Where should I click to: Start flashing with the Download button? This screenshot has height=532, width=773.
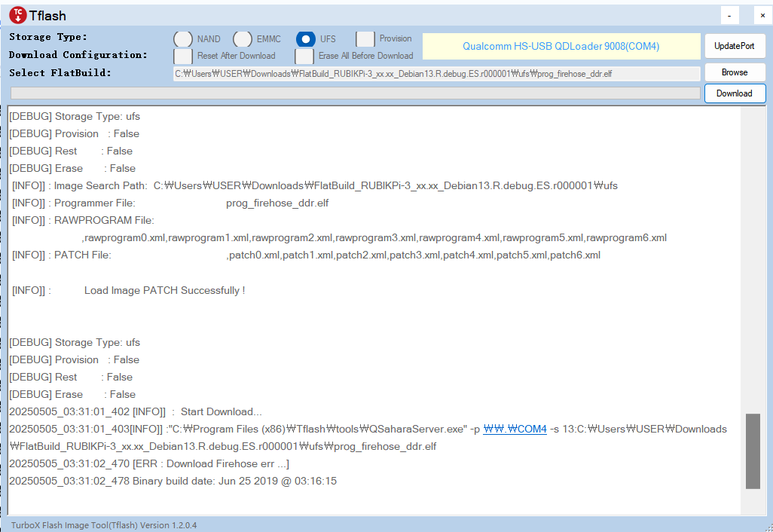735,93
